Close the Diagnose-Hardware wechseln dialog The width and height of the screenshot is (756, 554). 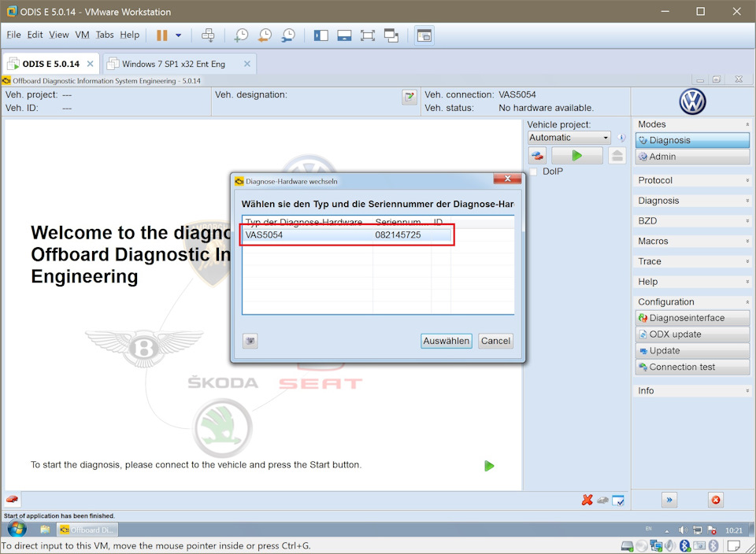(507, 179)
